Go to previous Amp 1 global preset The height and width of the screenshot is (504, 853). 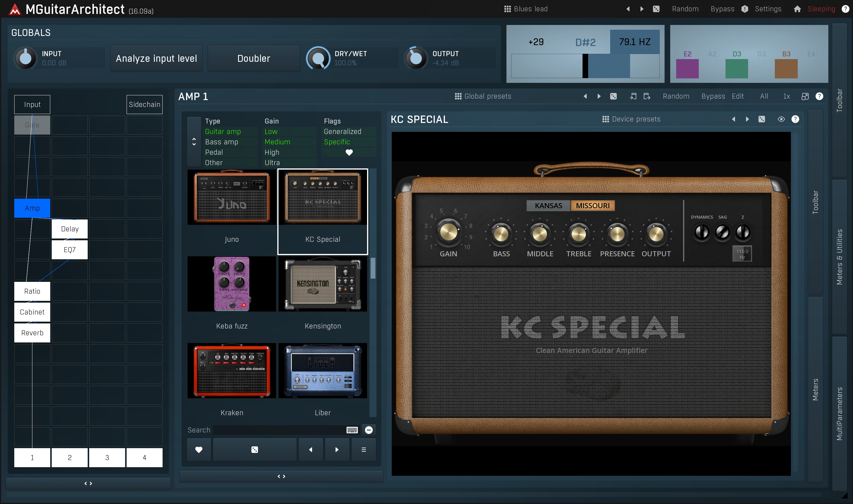pyautogui.click(x=585, y=97)
